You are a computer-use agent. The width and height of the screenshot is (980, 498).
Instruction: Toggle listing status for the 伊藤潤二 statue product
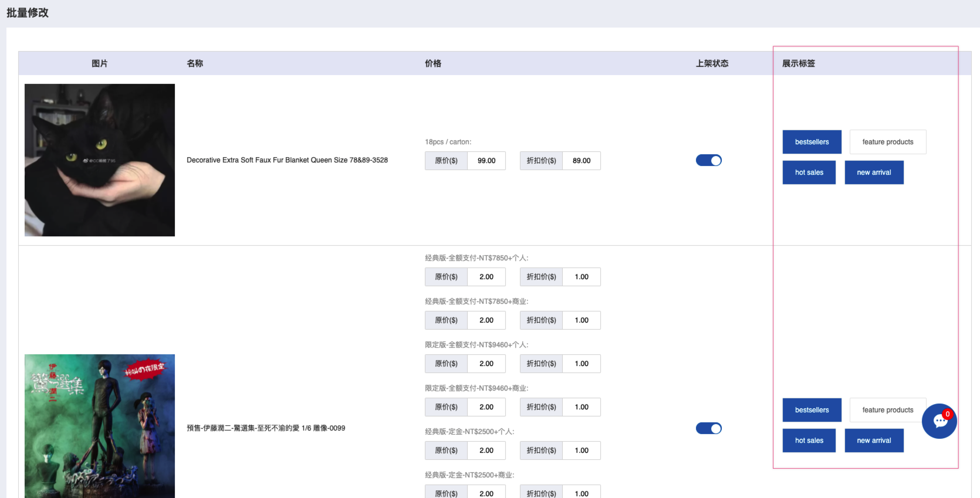tap(708, 428)
